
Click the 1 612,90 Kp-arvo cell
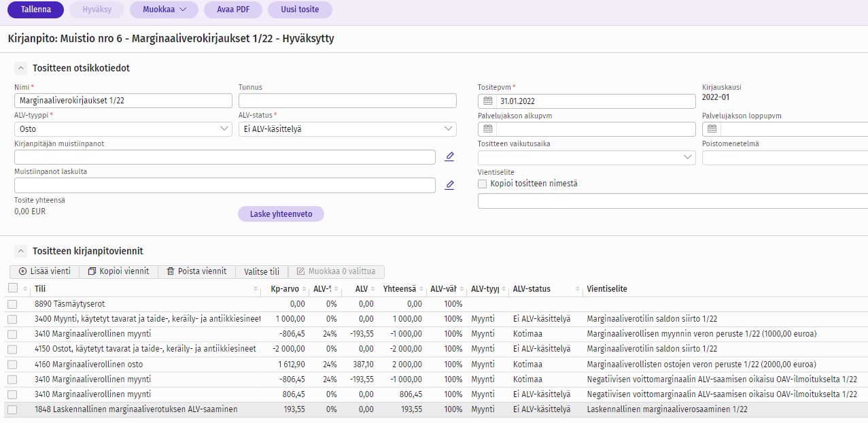[290, 365]
